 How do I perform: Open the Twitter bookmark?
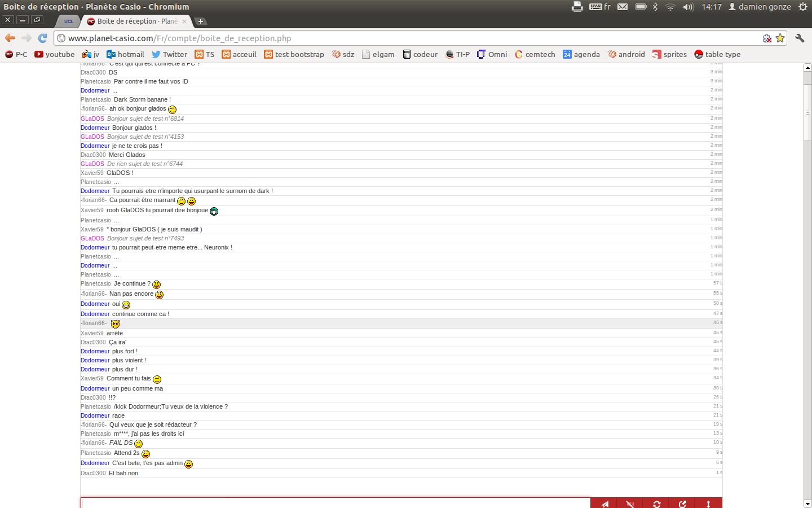[169, 54]
